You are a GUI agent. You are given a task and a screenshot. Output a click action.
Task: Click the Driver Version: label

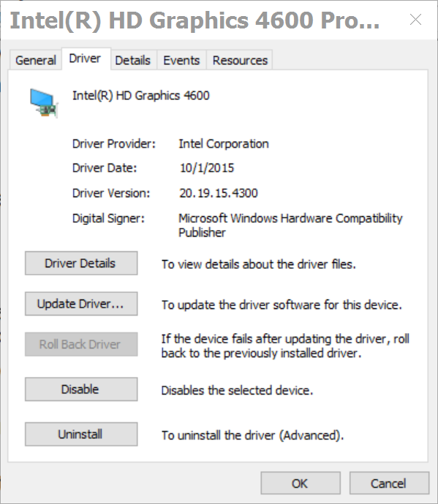pos(111,193)
